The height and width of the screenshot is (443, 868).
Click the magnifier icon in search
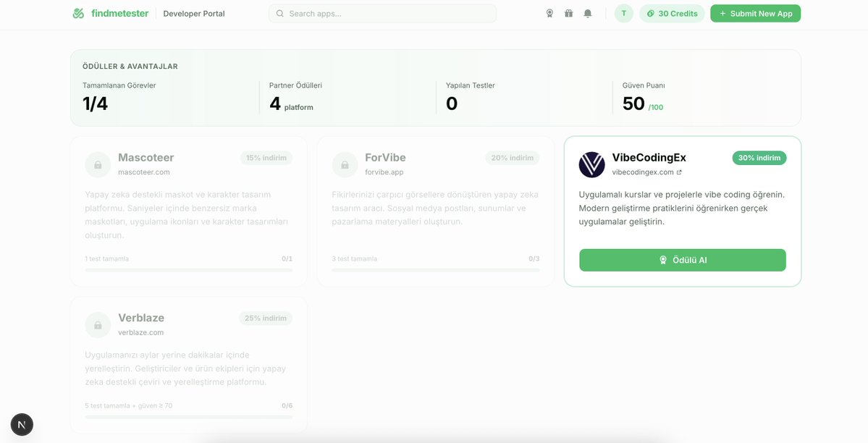[279, 13]
